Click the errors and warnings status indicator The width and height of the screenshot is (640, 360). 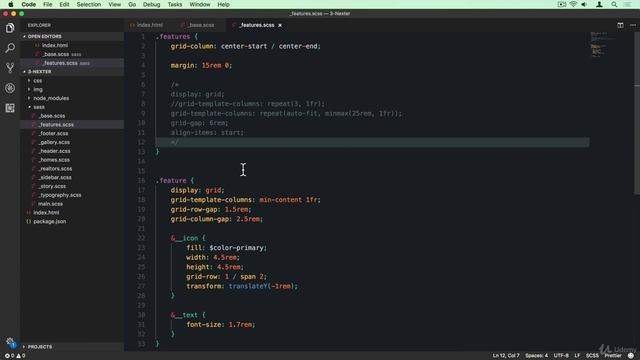click(x=15, y=356)
